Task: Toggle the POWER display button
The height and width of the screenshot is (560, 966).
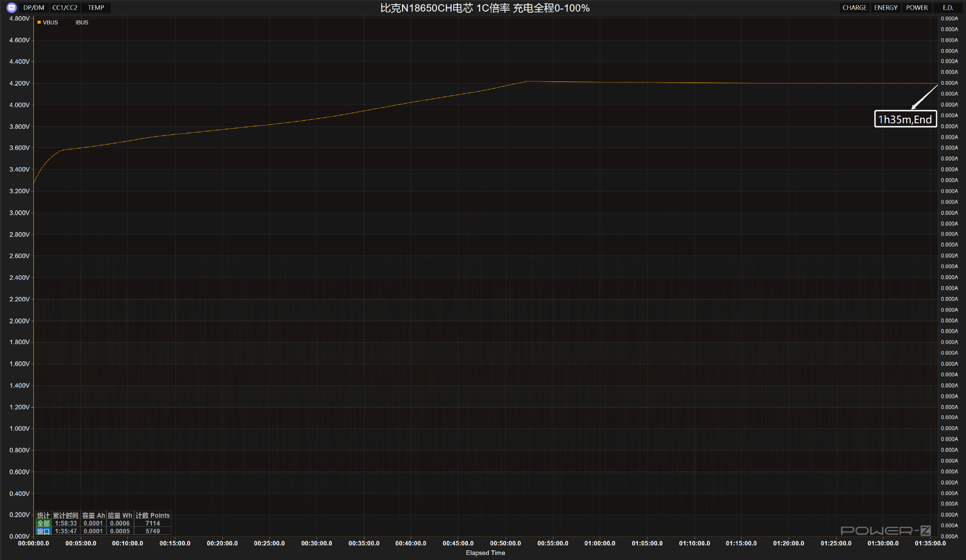Action: 917,8
